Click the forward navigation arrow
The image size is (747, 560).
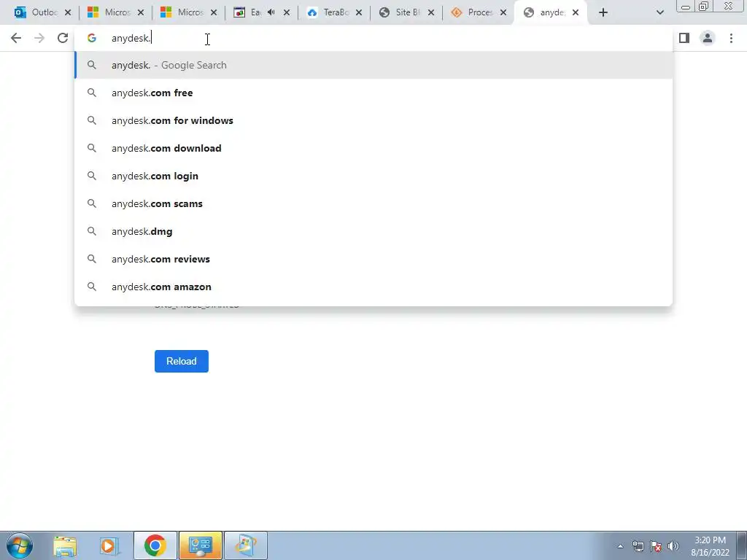39,38
